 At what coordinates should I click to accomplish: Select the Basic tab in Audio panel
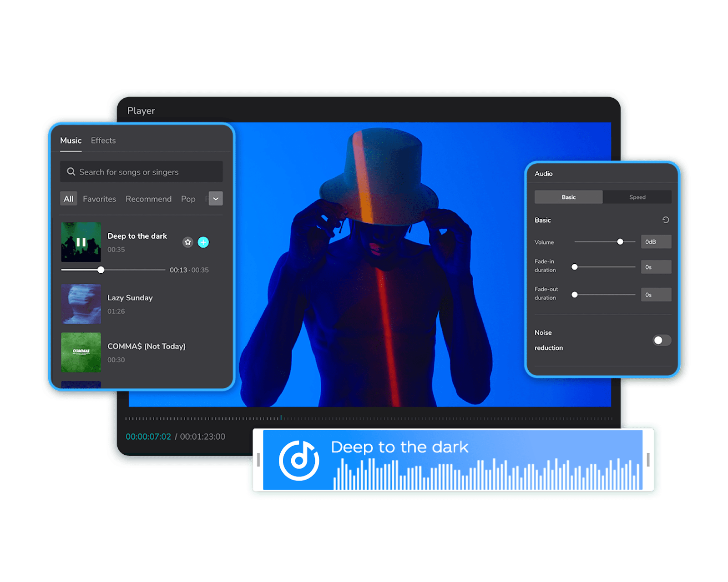pos(569,197)
